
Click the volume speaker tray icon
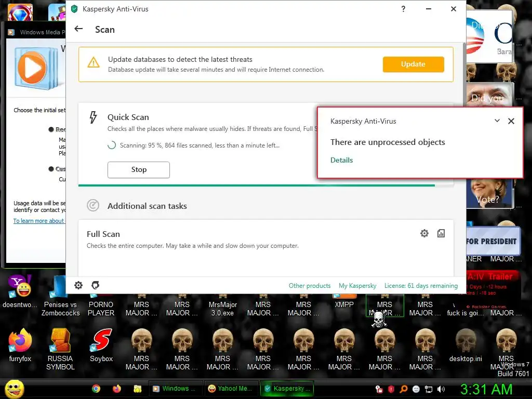441,389
